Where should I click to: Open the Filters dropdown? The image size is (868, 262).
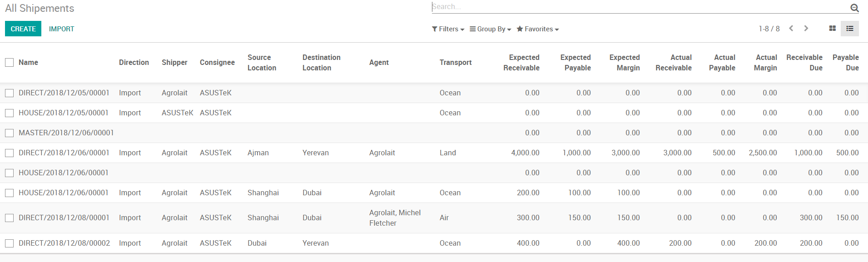[x=448, y=29]
